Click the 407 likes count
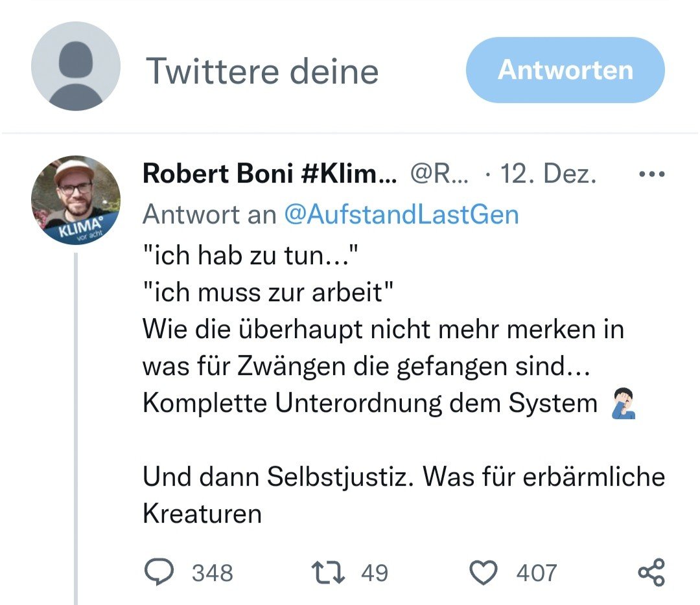Screen dimensions: 700x605 pyautogui.click(x=536, y=573)
